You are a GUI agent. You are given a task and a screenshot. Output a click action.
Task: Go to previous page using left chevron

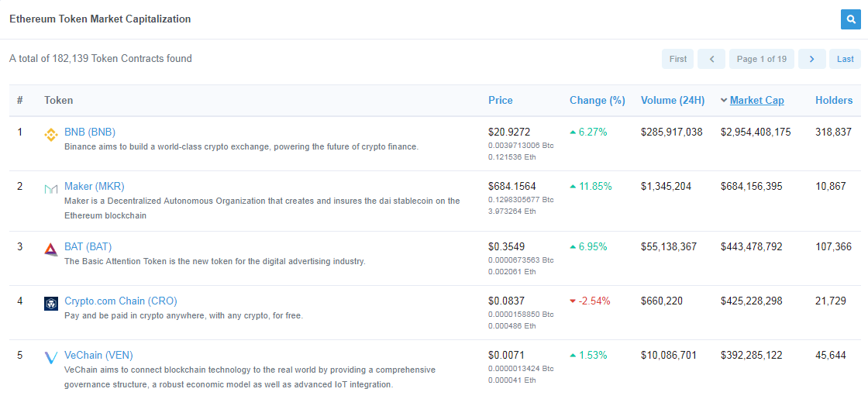pyautogui.click(x=711, y=59)
